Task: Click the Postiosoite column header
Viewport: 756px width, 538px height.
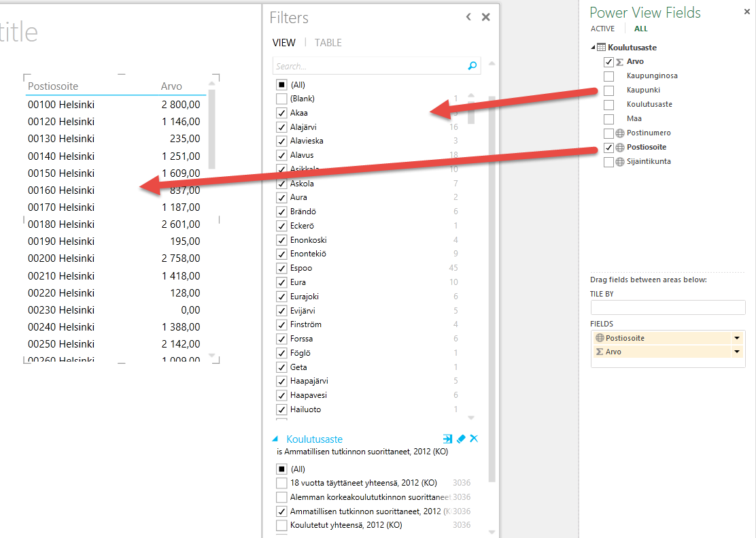Action: pos(53,86)
